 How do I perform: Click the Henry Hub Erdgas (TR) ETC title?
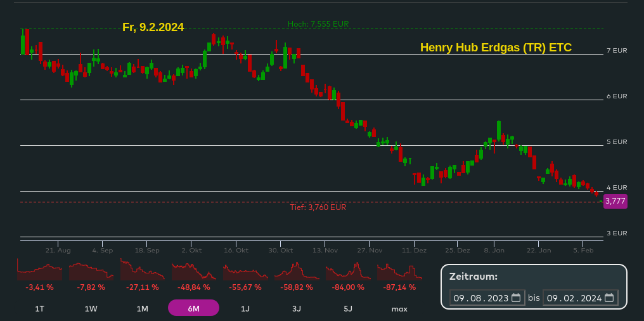tap(496, 48)
